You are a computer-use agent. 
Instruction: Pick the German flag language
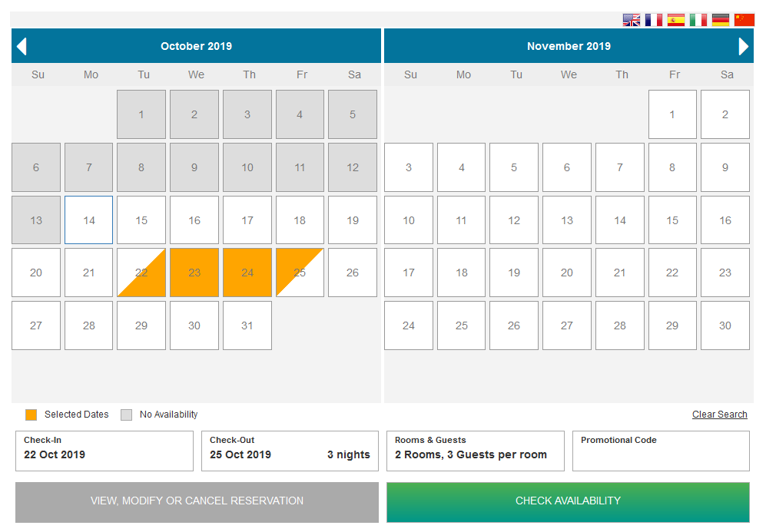coord(721,20)
